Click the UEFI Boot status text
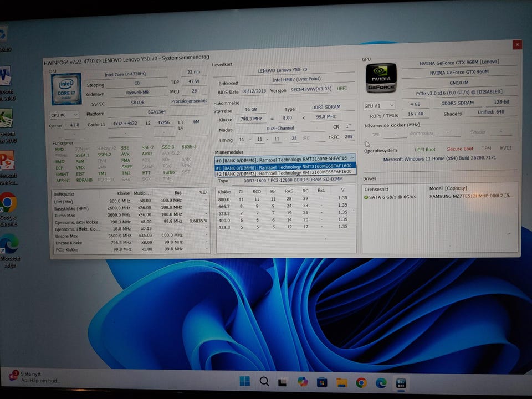The image size is (532, 399). [x=424, y=150]
